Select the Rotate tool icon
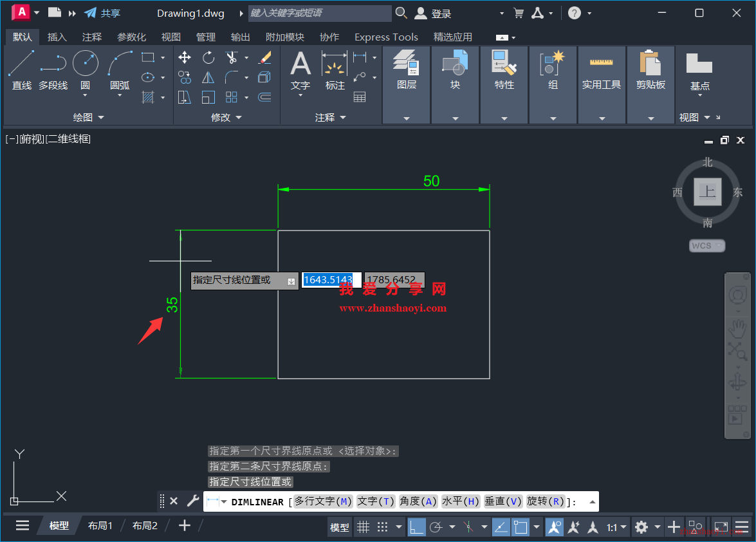The image size is (756, 542). (208, 58)
